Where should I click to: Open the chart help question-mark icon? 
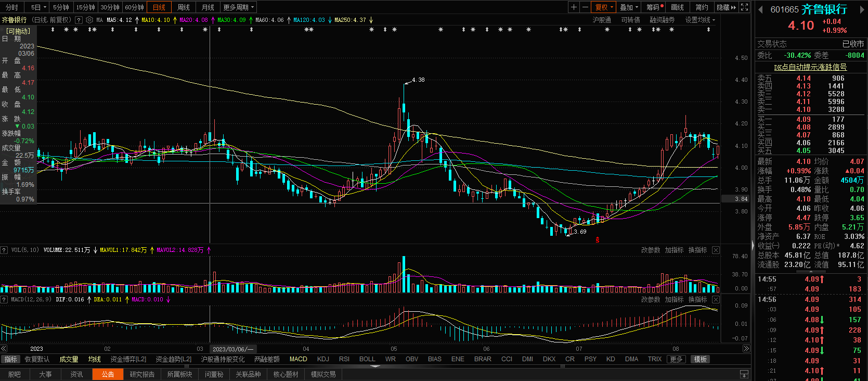[79, 20]
